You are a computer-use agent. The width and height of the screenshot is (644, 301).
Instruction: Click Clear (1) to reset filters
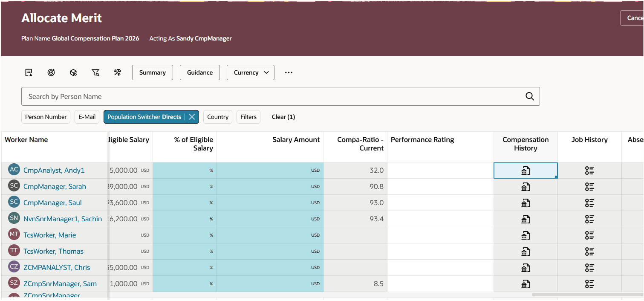pos(283,117)
